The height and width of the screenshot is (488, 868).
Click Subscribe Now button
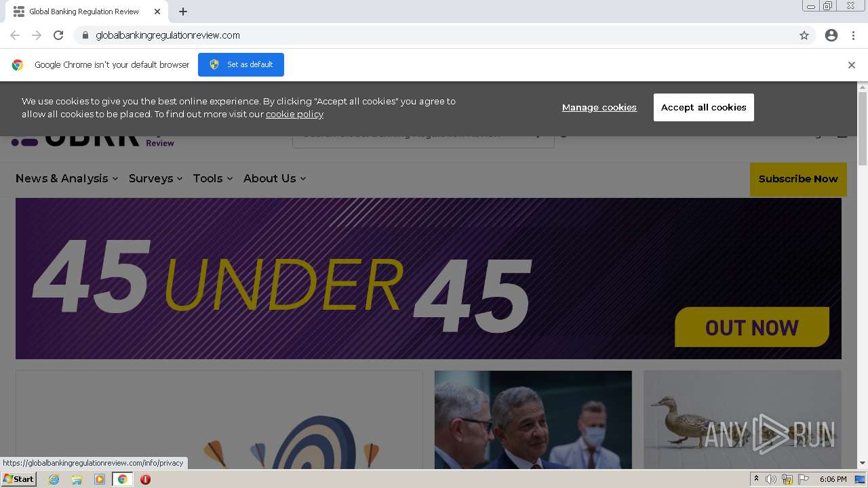point(798,179)
